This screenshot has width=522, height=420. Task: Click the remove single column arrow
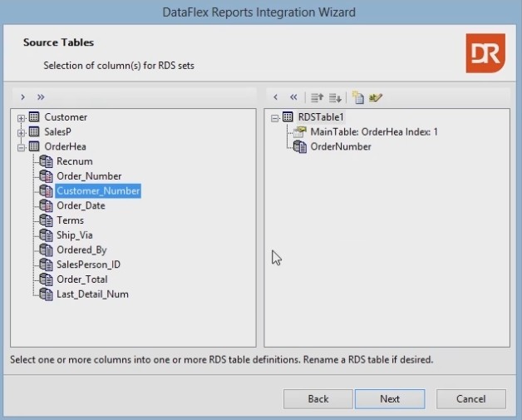click(x=276, y=97)
